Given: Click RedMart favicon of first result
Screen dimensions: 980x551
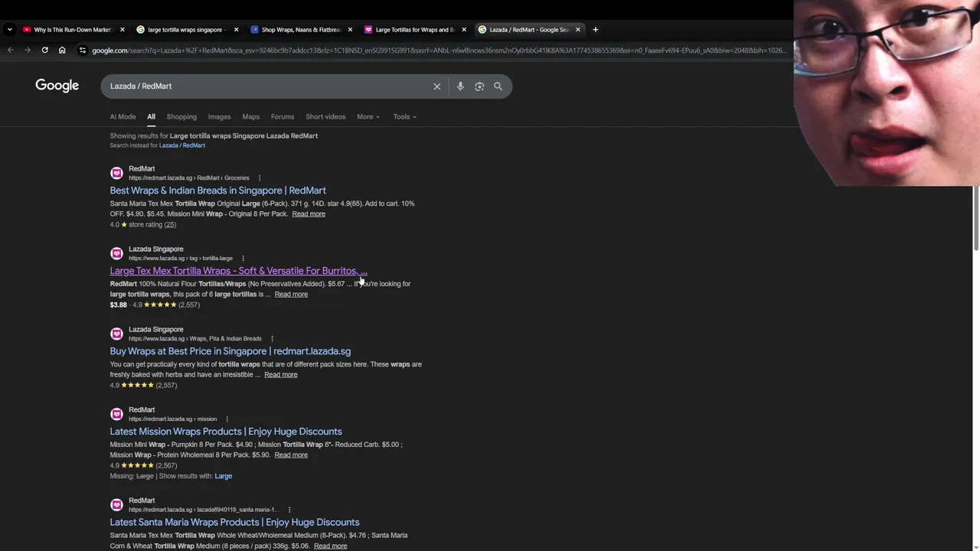Looking at the screenshot, I should 116,173.
